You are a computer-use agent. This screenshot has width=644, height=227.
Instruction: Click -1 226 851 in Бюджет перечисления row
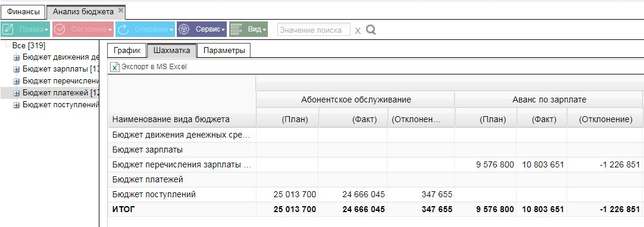point(620,165)
